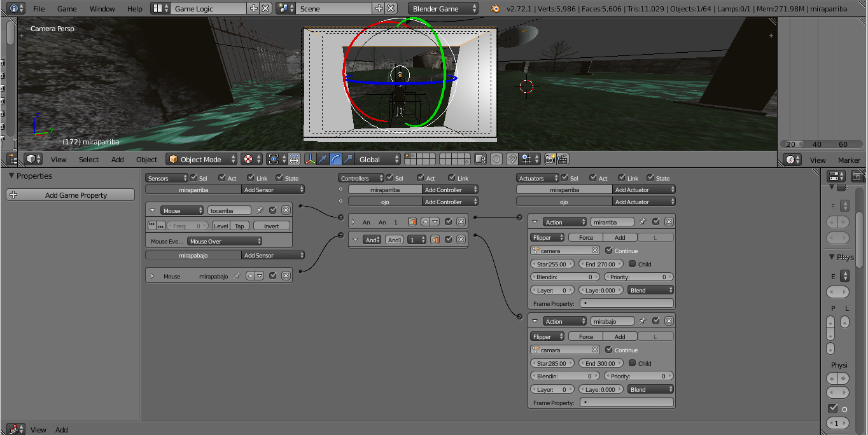Enable the translate manipulator arrow icon
This screenshot has width=868, height=435.
[323, 159]
